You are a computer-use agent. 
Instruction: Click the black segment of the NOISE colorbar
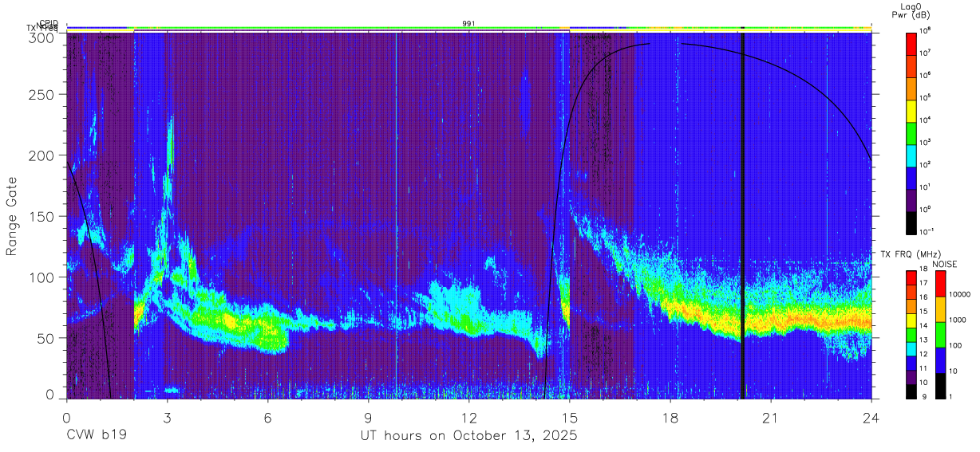[941, 386]
